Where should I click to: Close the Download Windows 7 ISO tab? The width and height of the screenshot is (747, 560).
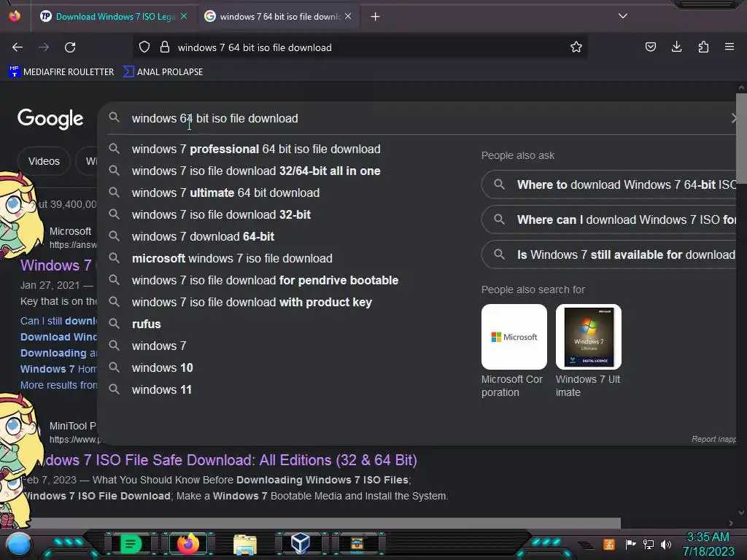[184, 17]
